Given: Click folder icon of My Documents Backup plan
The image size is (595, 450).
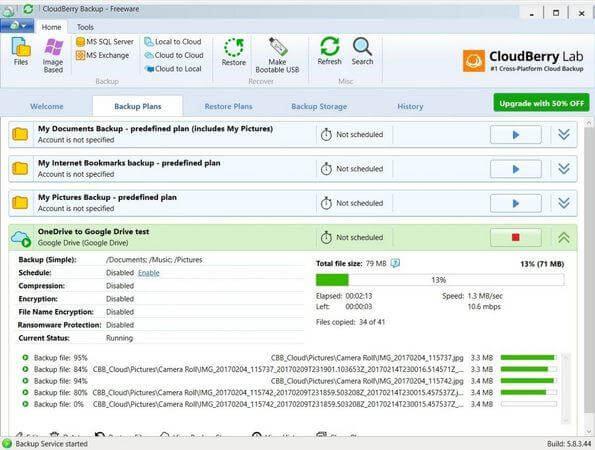Looking at the screenshot, I should [x=20, y=134].
